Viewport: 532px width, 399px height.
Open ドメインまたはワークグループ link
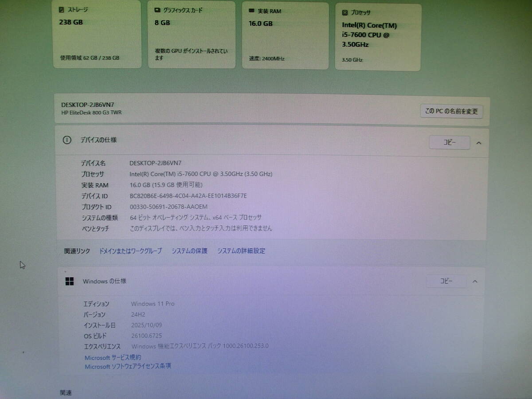[130, 251]
